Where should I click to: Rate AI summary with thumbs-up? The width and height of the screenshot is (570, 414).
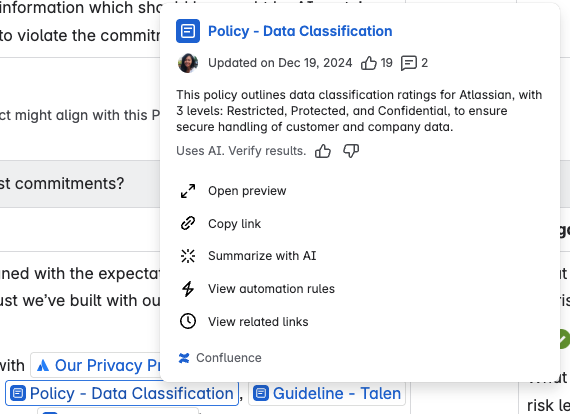[x=323, y=150]
